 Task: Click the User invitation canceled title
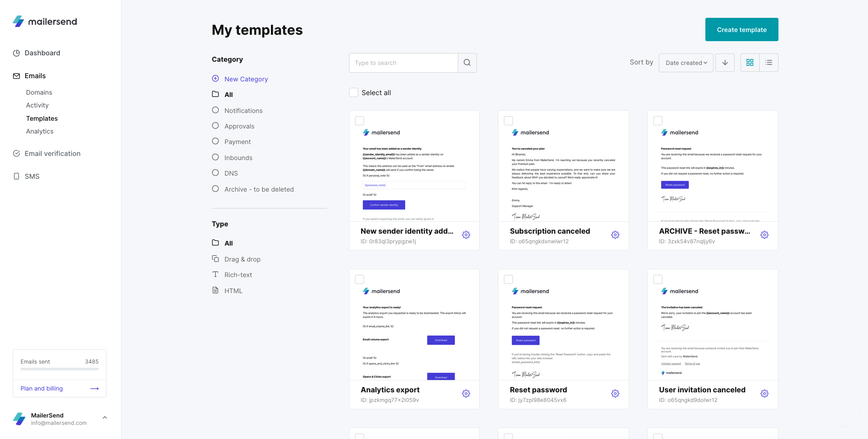point(702,390)
